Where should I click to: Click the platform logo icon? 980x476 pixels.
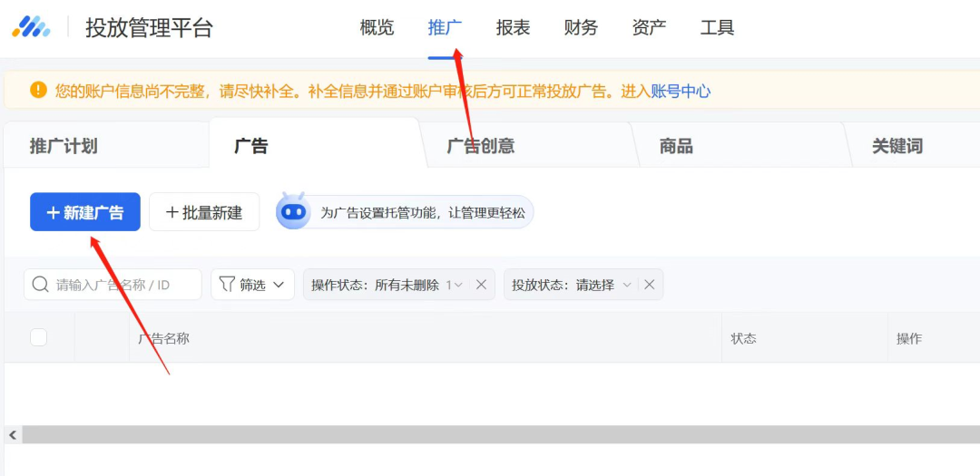(x=31, y=27)
